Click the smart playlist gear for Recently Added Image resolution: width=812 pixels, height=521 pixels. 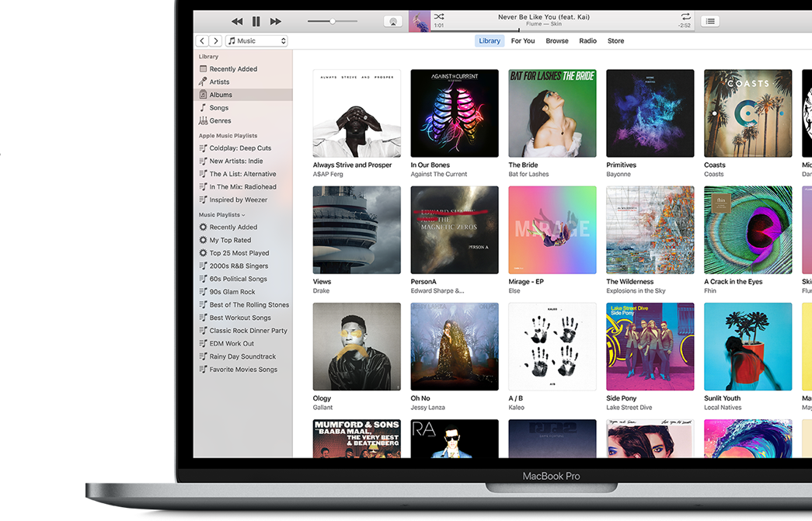click(203, 228)
